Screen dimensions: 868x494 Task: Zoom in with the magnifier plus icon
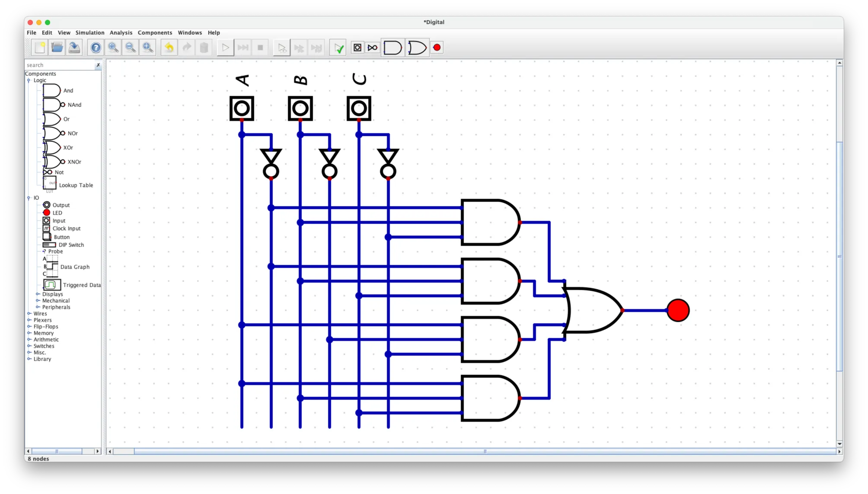[x=113, y=48]
